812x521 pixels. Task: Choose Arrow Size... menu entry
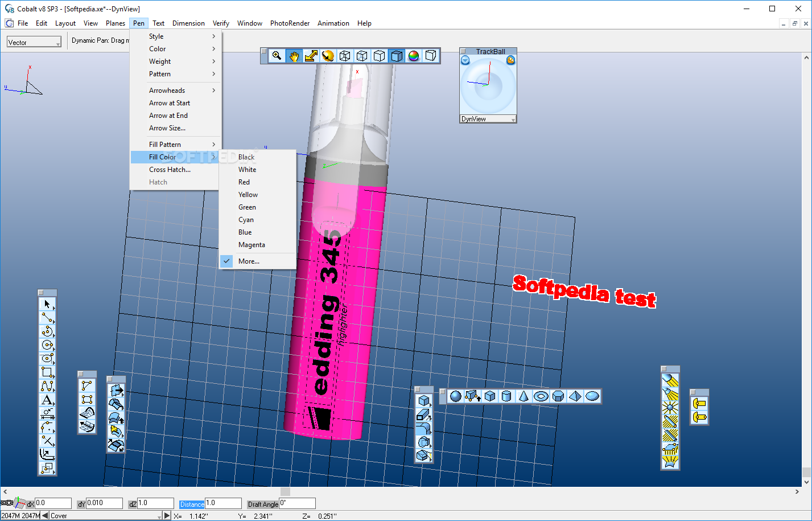point(176,128)
